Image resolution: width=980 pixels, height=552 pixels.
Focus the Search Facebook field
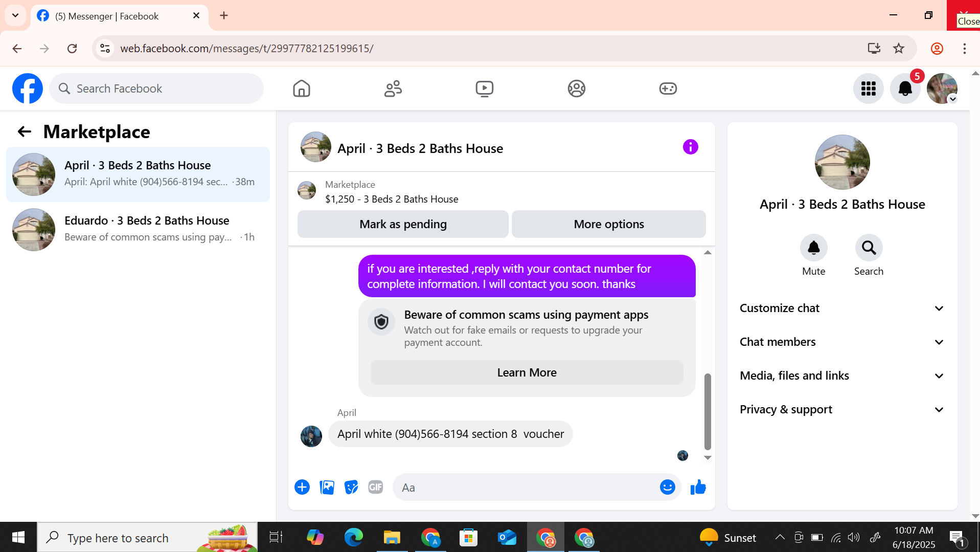156,89
